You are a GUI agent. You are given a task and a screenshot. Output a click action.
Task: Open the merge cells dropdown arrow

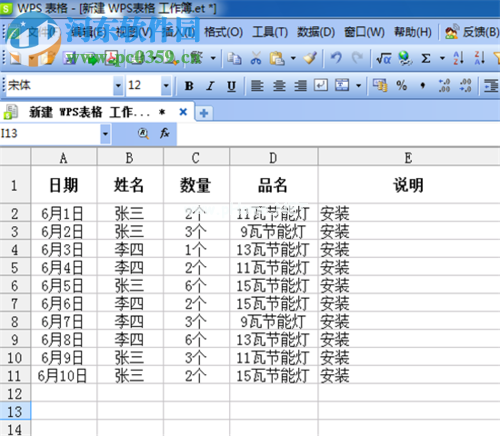click(x=359, y=86)
